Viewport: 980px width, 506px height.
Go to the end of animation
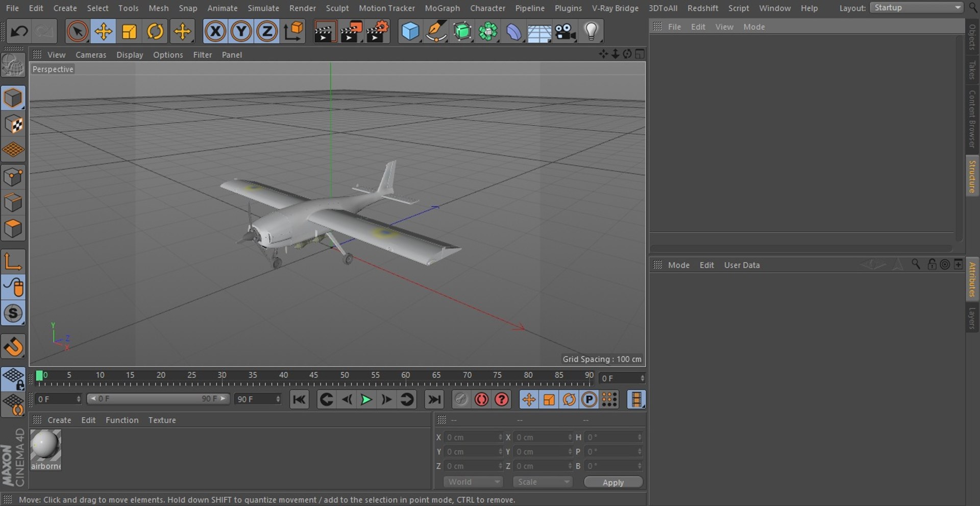click(x=434, y=399)
